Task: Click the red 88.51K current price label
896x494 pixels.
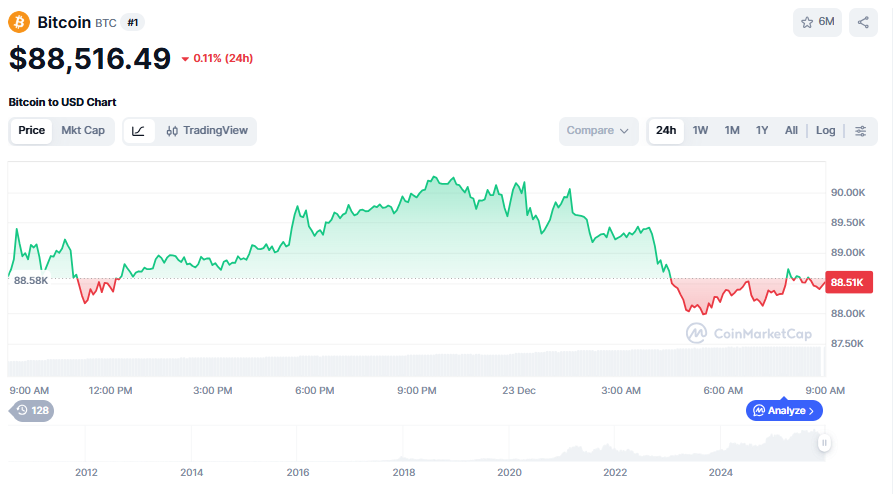Action: click(x=847, y=283)
